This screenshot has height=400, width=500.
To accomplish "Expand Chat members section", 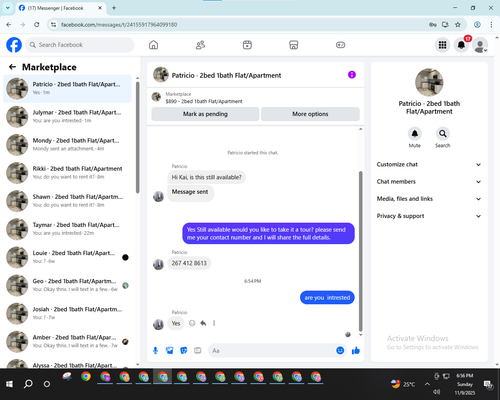I will (429, 182).
